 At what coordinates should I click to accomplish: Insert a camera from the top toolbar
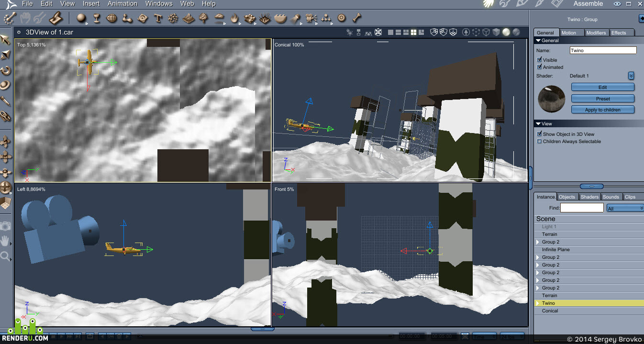(311, 19)
